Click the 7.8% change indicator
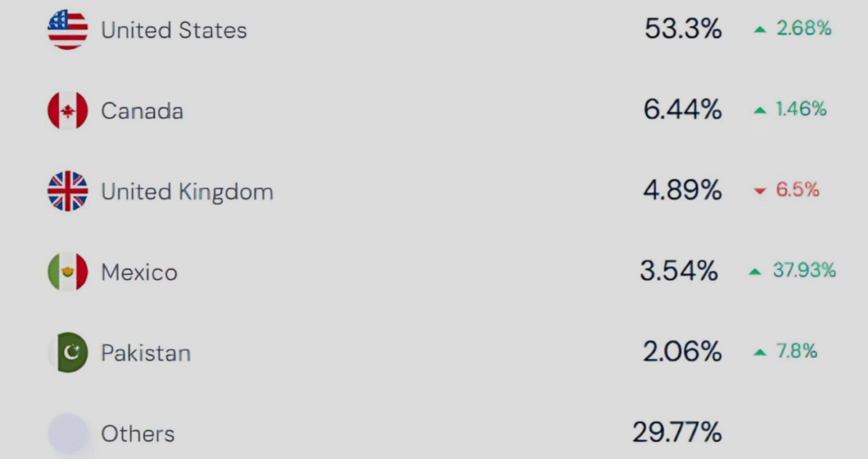 point(795,351)
